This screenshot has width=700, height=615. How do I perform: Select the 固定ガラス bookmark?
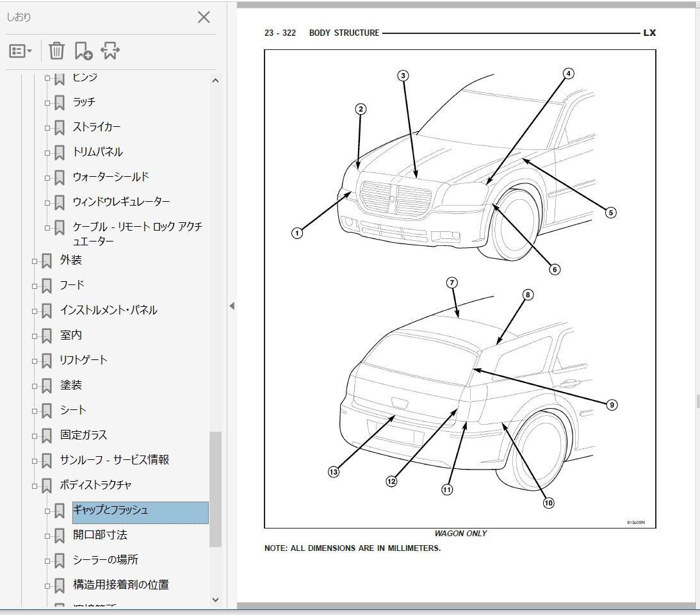point(83,435)
